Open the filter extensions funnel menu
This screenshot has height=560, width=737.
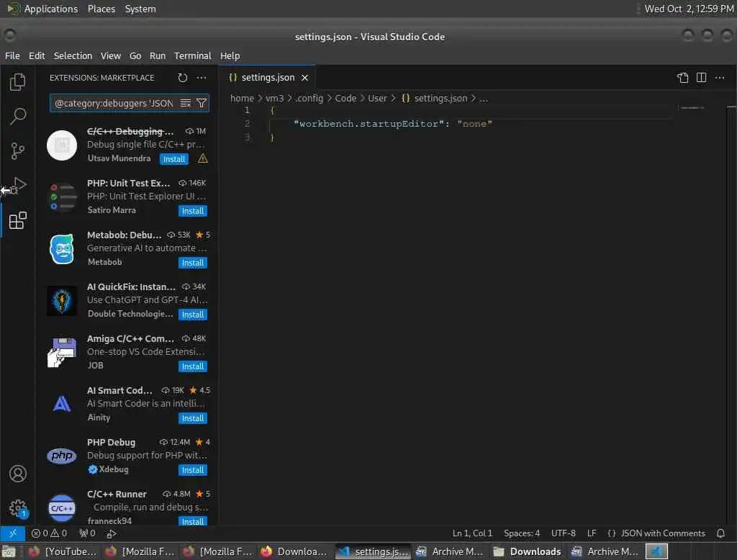click(202, 103)
